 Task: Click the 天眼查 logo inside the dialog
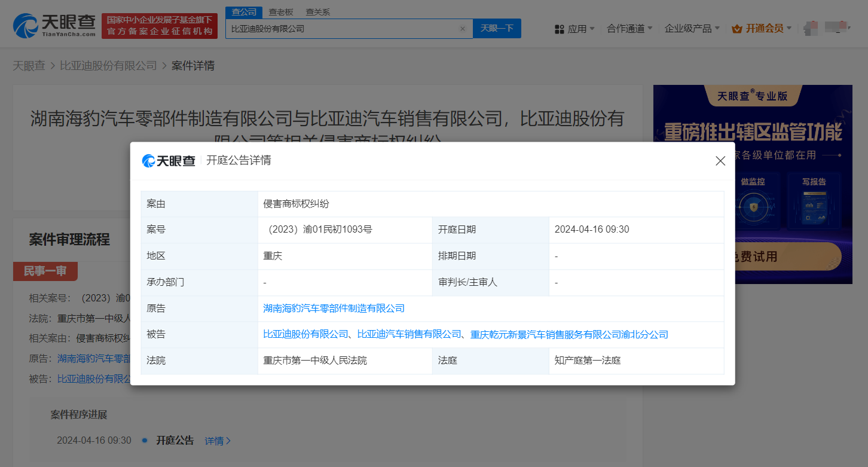(x=169, y=160)
